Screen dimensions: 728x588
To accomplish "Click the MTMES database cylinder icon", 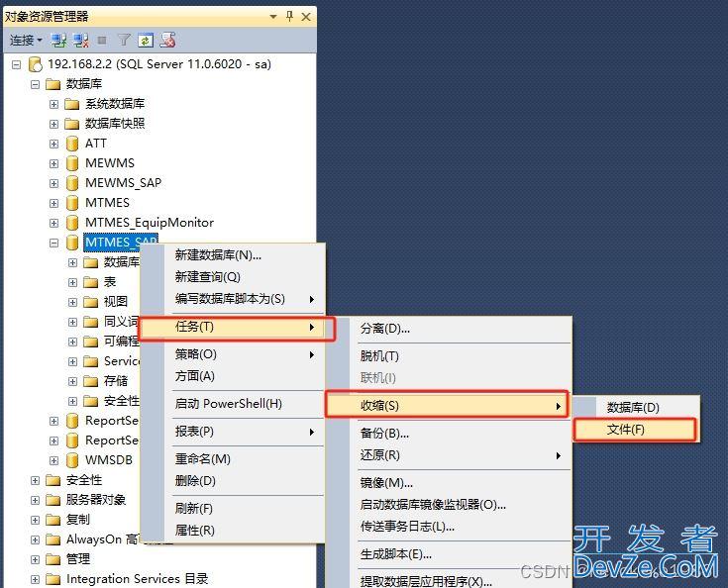I will pos(72,203).
